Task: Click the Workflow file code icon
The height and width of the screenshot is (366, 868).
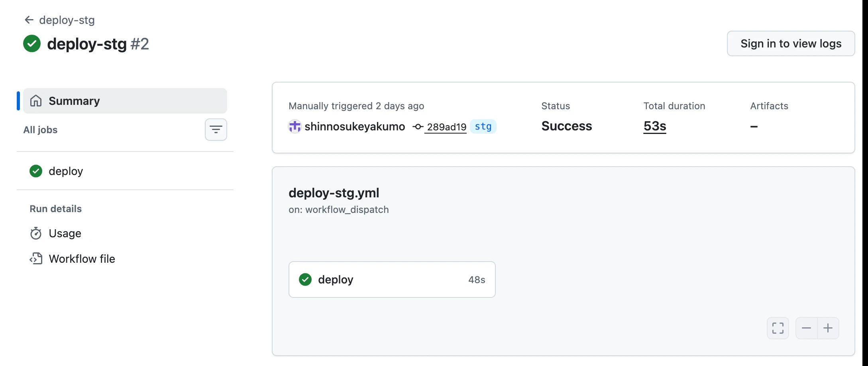Action: (x=36, y=259)
